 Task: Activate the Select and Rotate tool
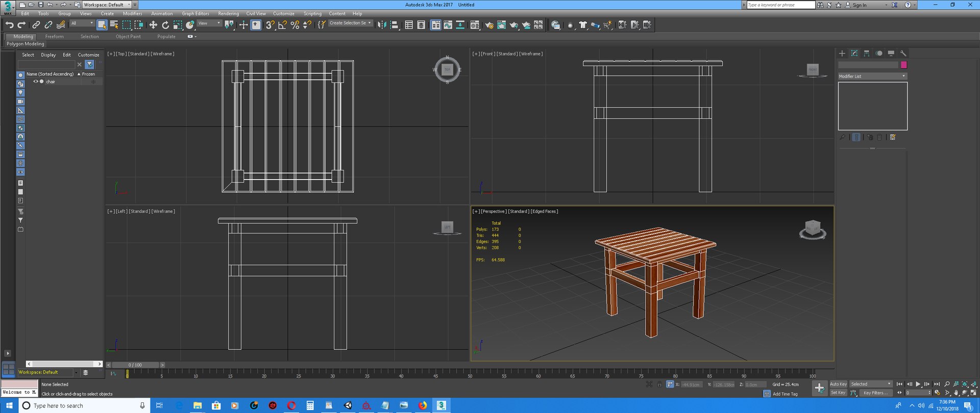click(x=165, y=24)
